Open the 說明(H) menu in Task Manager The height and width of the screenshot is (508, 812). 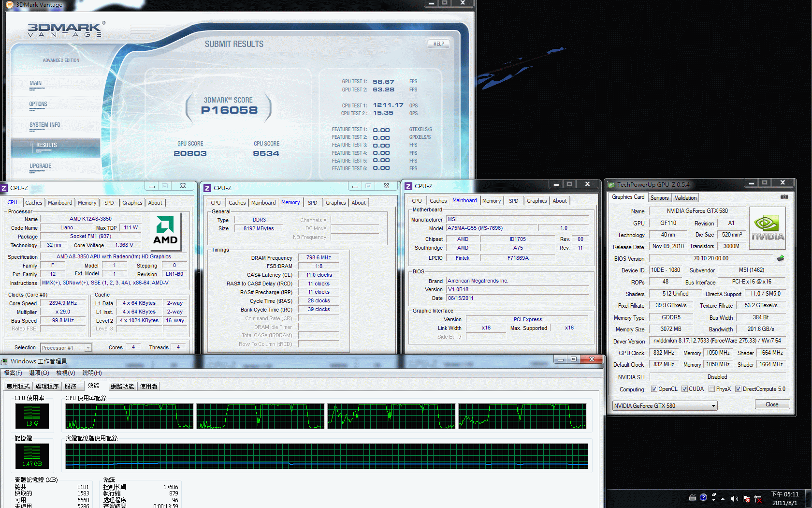92,373
